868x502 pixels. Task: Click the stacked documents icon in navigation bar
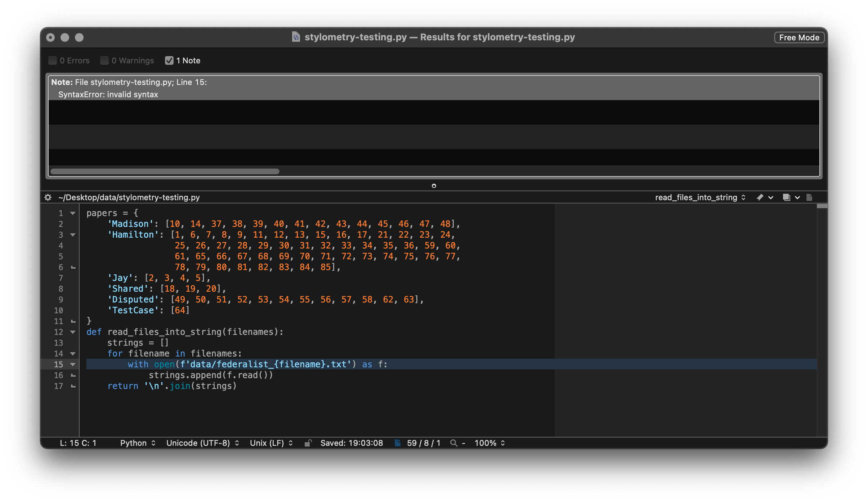click(x=787, y=197)
